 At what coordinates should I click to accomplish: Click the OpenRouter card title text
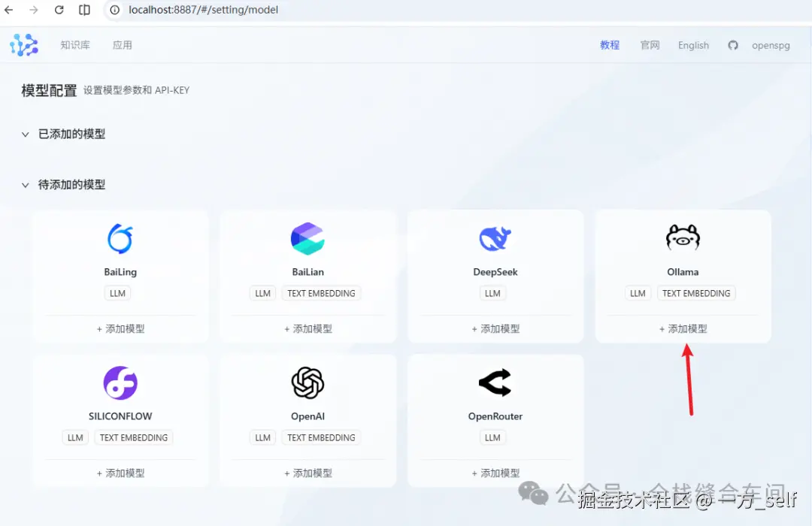point(495,416)
